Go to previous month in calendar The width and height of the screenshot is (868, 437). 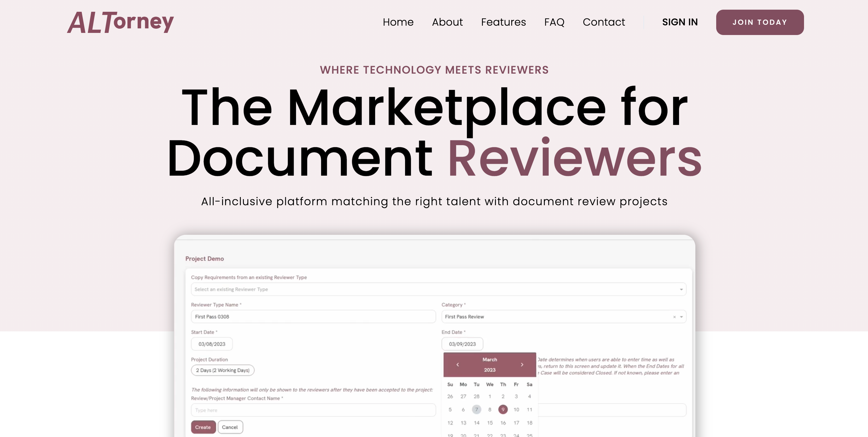[457, 365]
